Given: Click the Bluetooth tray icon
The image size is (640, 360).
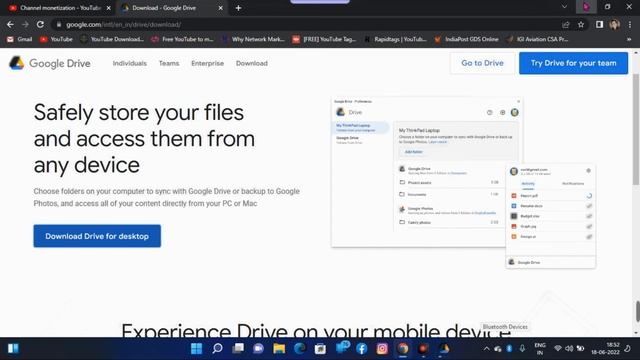Looking at the screenshot, I should click(x=509, y=349).
